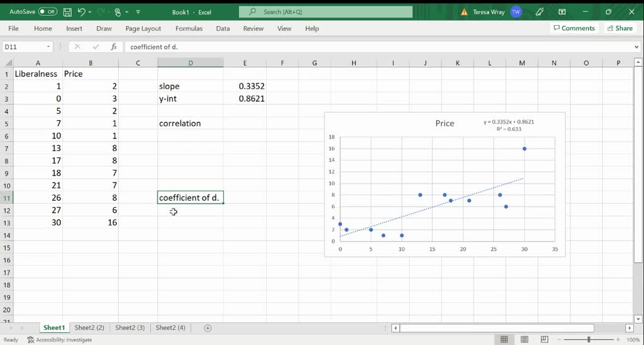This screenshot has height=345, width=644.
Task: Open the Comments pane button
Action: click(574, 28)
